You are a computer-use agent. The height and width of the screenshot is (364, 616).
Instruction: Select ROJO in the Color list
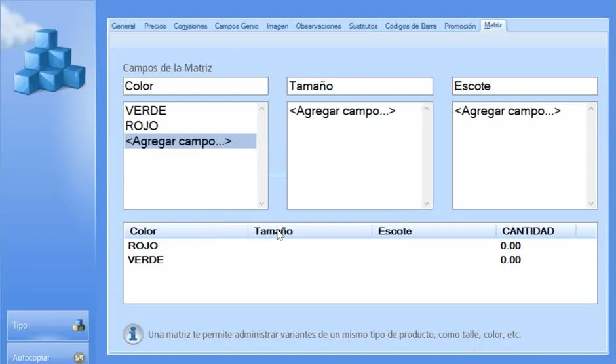(x=190, y=126)
